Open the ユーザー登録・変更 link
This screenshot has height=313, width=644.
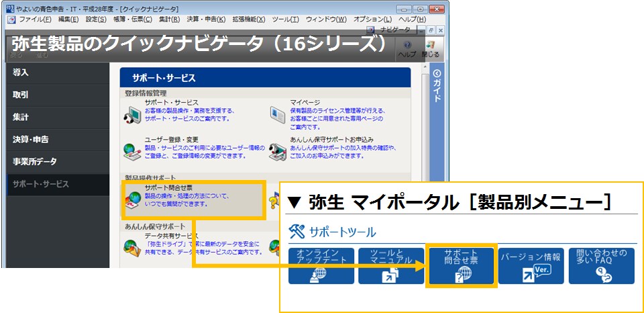point(172,140)
